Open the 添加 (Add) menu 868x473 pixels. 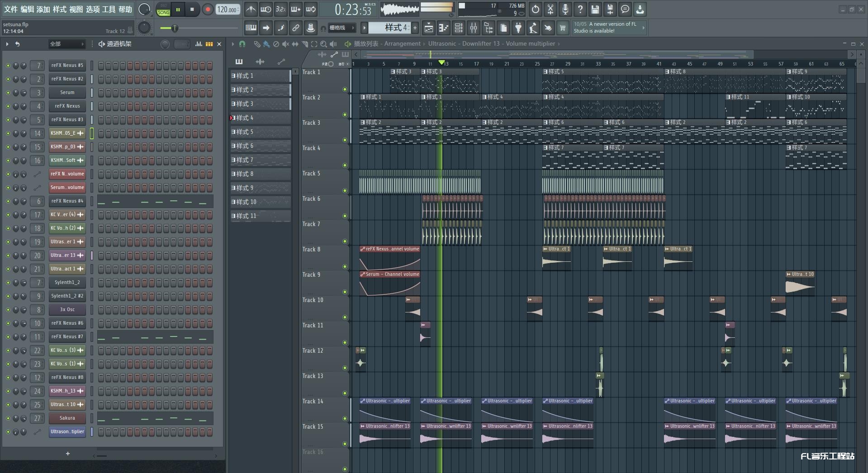[x=43, y=9]
